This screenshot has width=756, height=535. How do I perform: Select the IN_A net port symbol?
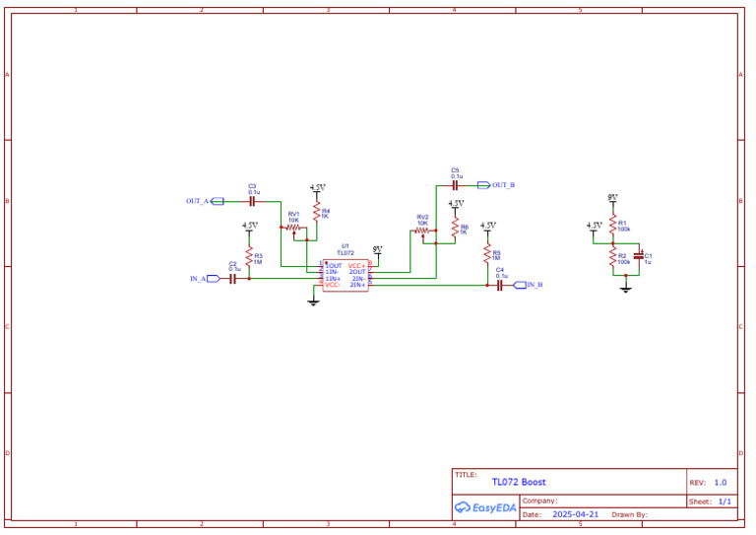pyautogui.click(x=213, y=279)
